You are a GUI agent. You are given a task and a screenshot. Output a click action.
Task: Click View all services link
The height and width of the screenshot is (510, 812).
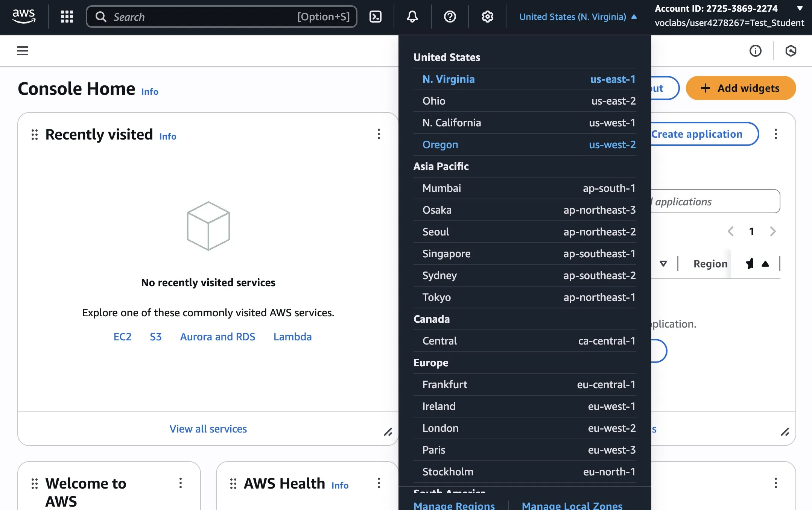[208, 429]
